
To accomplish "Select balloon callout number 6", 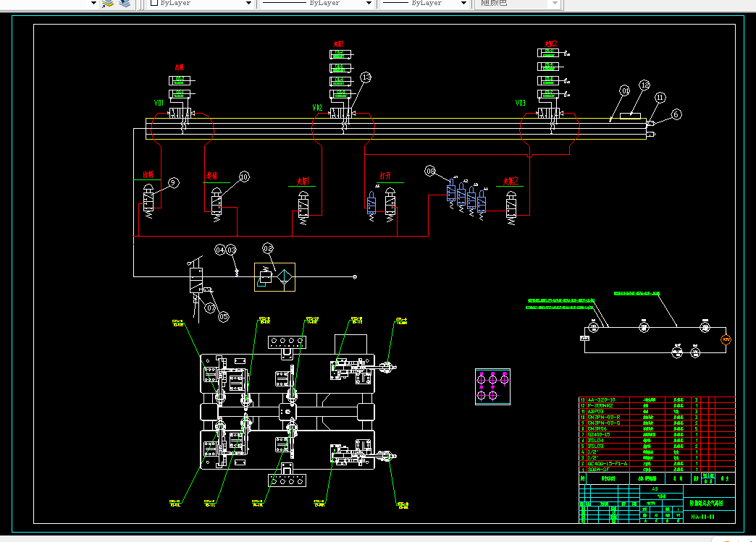I will (676, 114).
